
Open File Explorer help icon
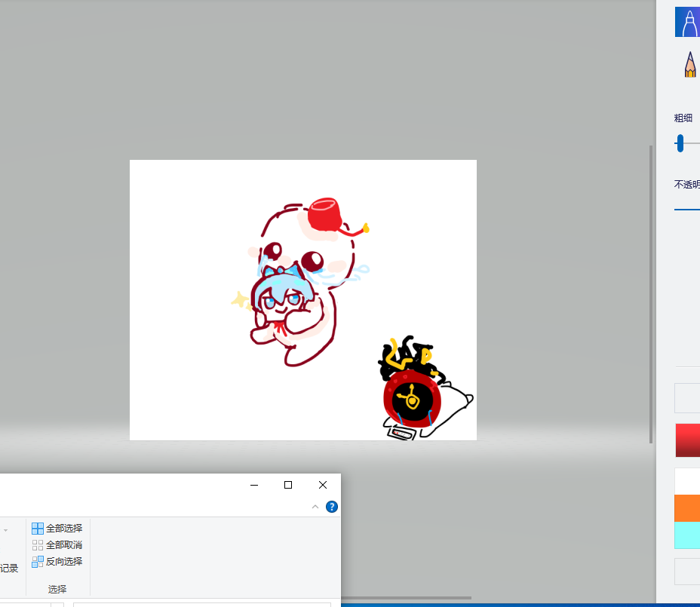(331, 507)
